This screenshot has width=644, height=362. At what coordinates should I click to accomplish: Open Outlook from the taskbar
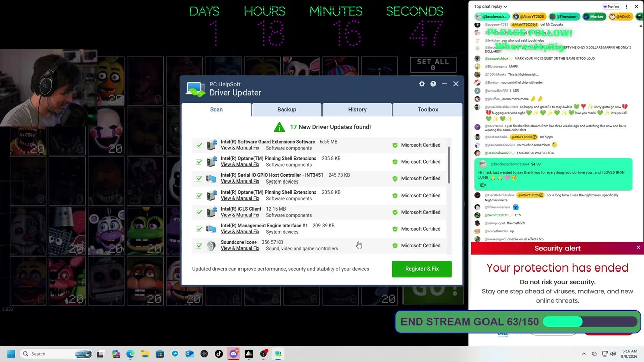pyautogui.click(x=189, y=354)
